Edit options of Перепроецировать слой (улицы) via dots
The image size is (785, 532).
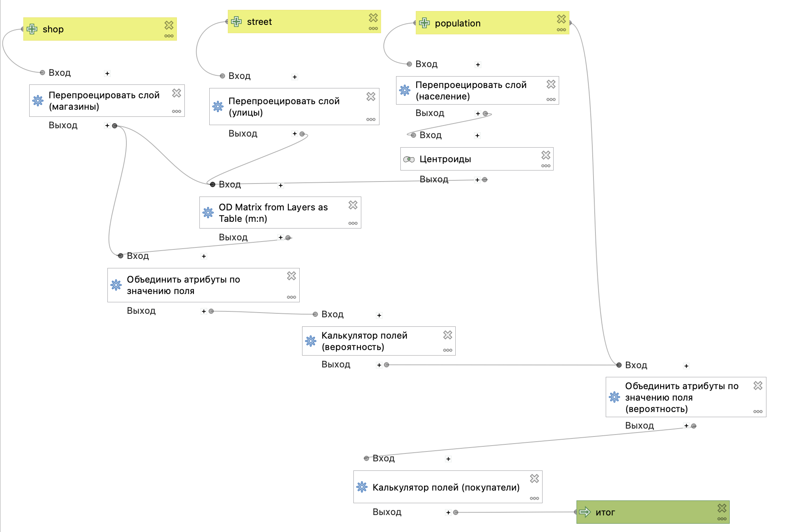(x=371, y=120)
